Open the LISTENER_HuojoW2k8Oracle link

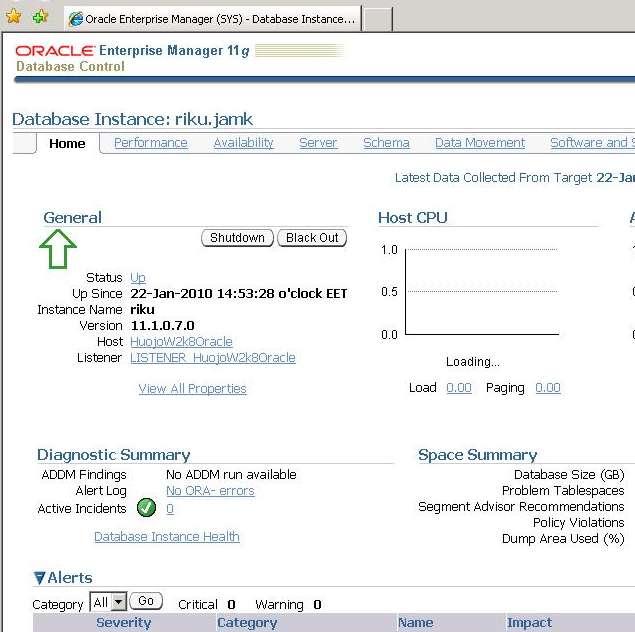pos(213,357)
